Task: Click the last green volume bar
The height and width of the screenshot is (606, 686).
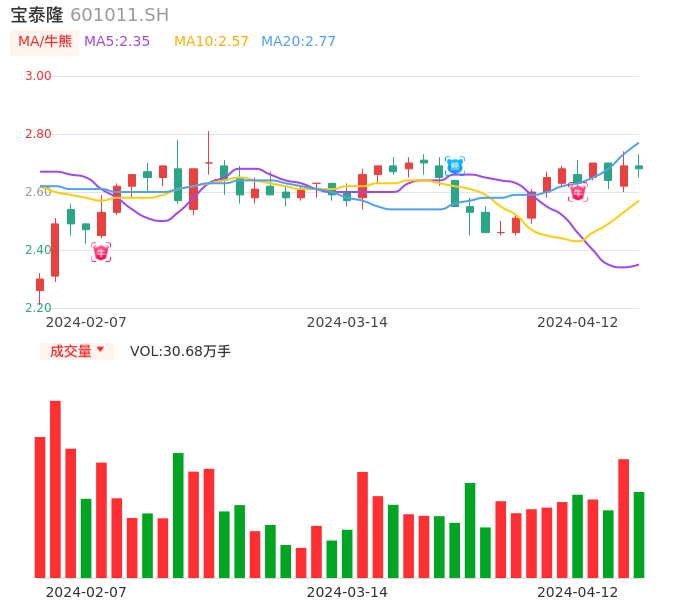Action: pos(639,534)
